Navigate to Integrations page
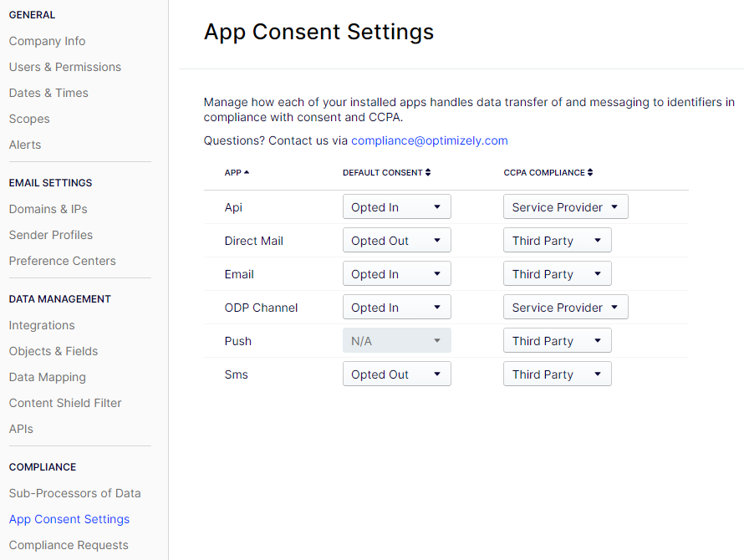The width and height of the screenshot is (744, 560). click(x=42, y=326)
